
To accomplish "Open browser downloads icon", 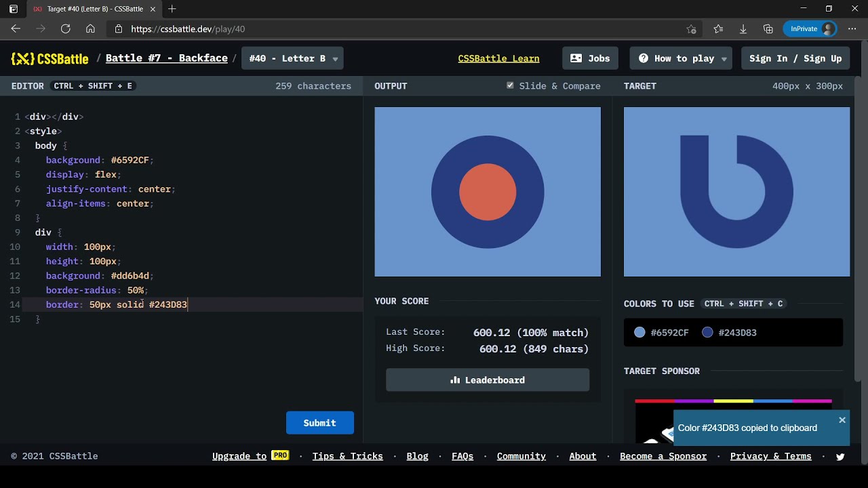I will (x=743, y=29).
